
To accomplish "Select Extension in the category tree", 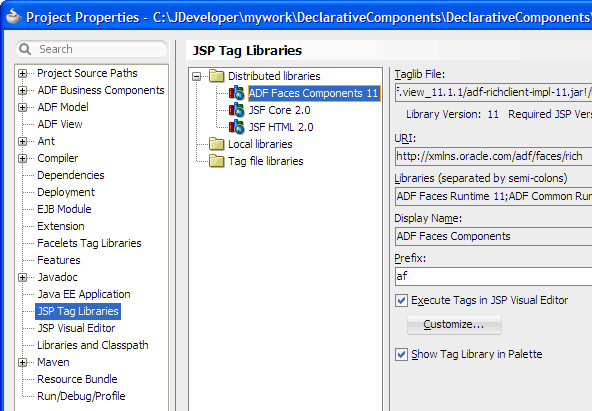I will pyautogui.click(x=61, y=226).
